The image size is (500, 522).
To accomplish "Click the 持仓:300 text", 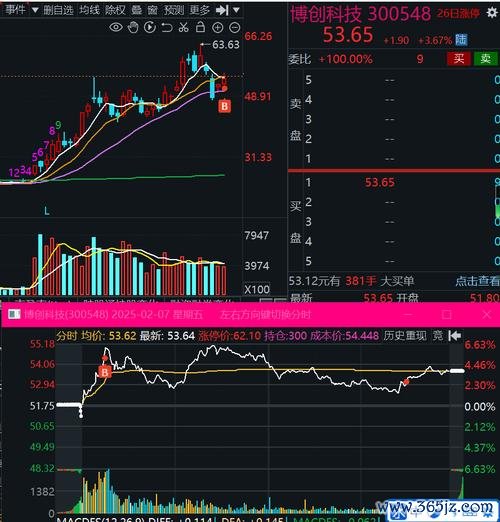I will click(285, 336).
